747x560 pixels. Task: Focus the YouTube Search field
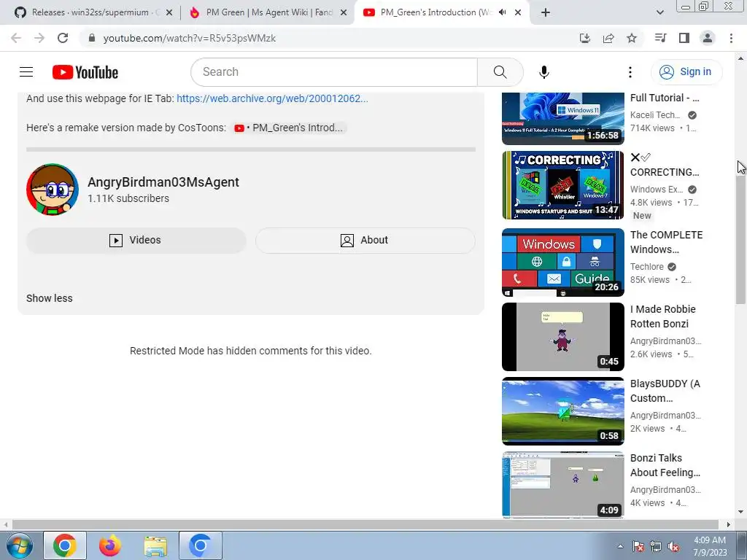click(x=334, y=72)
